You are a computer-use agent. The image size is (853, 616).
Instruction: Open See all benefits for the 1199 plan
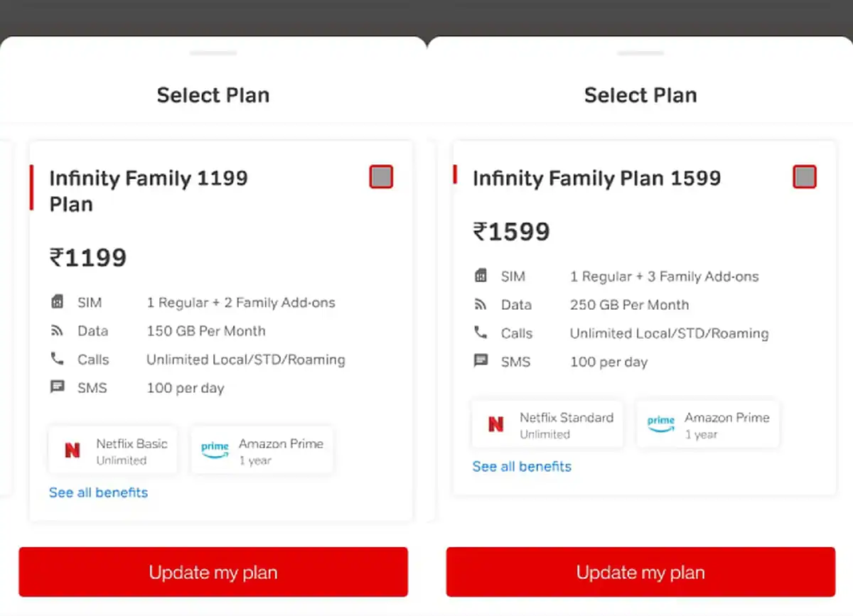click(98, 492)
